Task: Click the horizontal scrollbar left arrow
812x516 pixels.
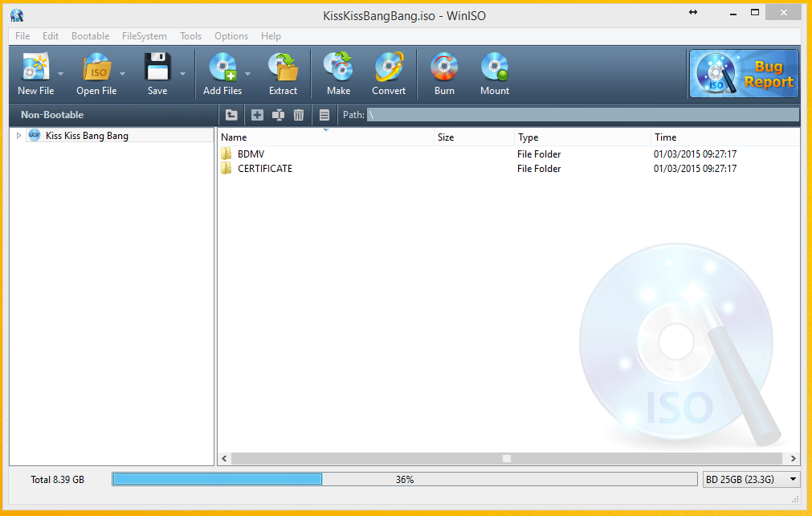Action: coord(224,458)
